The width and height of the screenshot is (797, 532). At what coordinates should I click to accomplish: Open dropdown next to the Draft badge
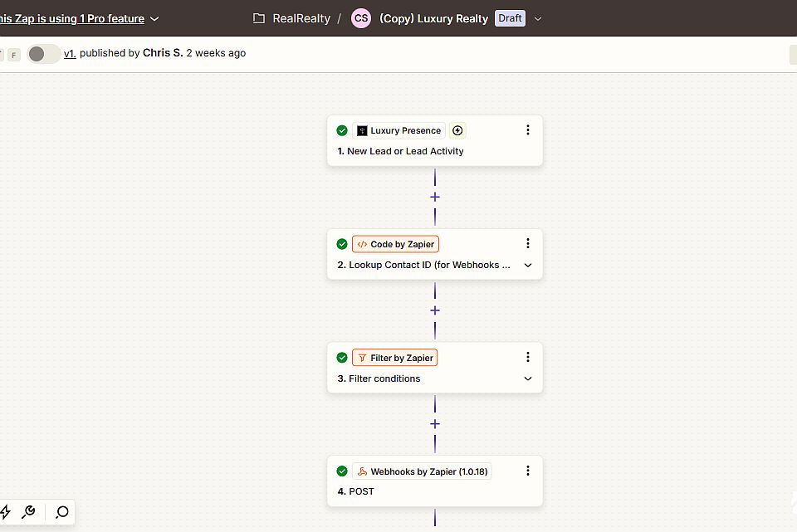538,19
